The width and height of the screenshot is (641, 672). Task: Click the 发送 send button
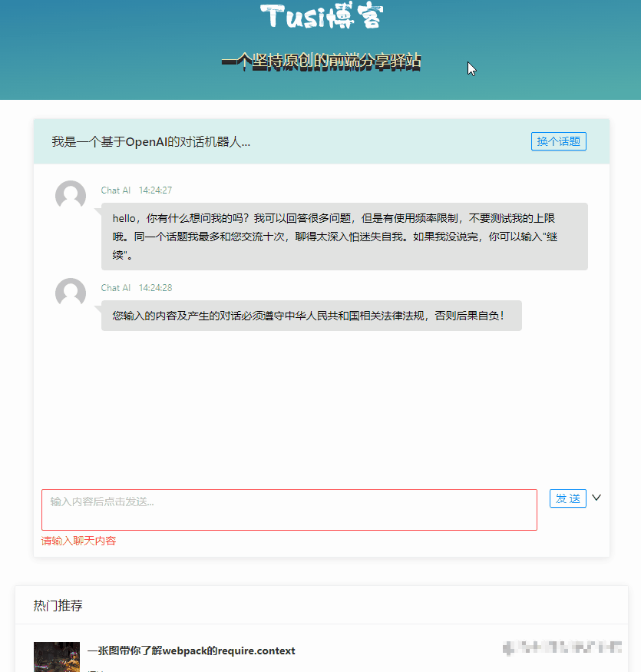[567, 498]
